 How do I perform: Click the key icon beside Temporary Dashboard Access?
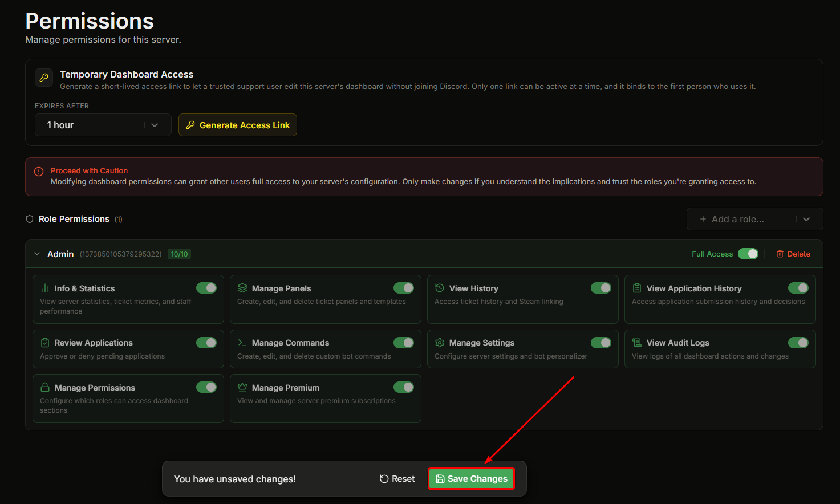(x=44, y=78)
